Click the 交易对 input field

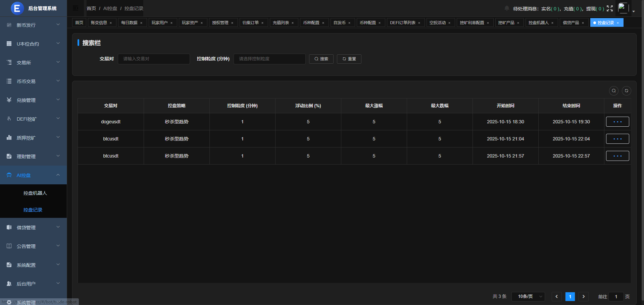click(154, 59)
